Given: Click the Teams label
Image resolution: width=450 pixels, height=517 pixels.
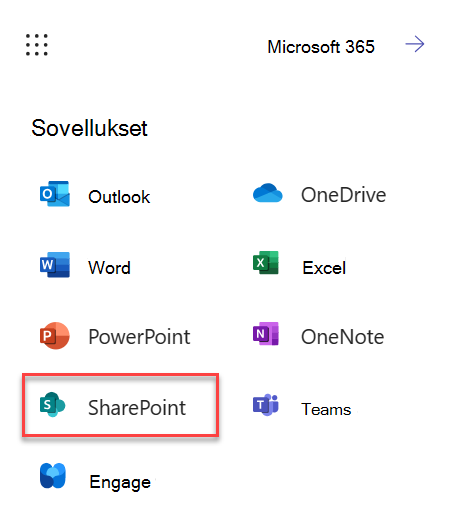Looking at the screenshot, I should click(x=326, y=409).
